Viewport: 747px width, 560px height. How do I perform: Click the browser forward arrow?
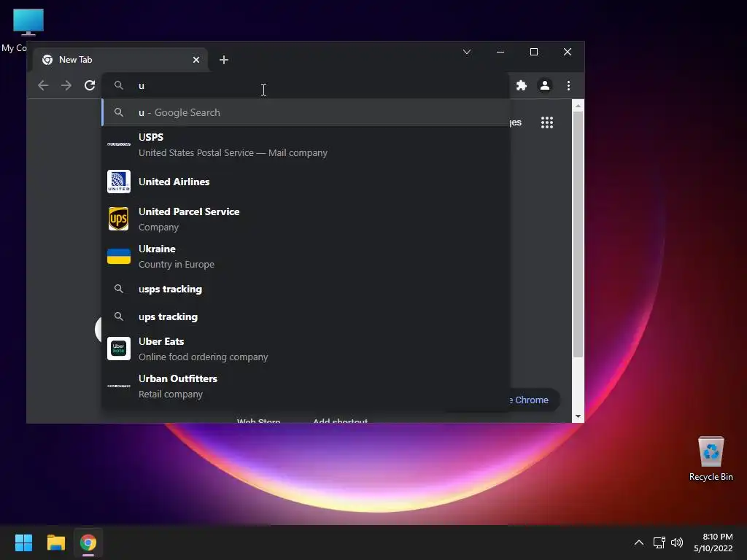tap(66, 85)
